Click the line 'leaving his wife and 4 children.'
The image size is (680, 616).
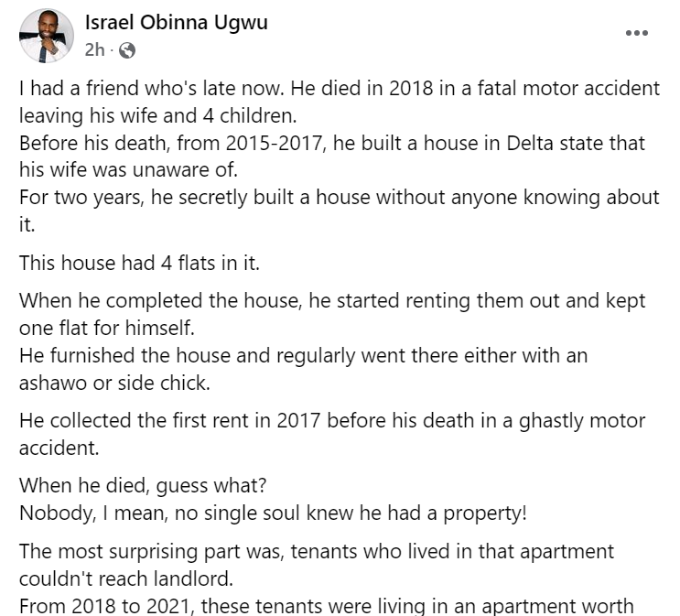157,116
